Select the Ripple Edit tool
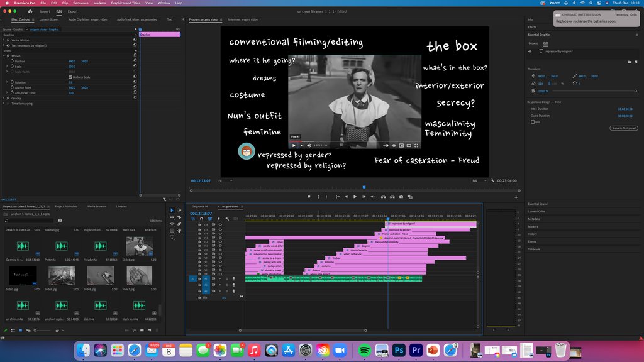The height and width of the screenshot is (362, 644). 172,217
